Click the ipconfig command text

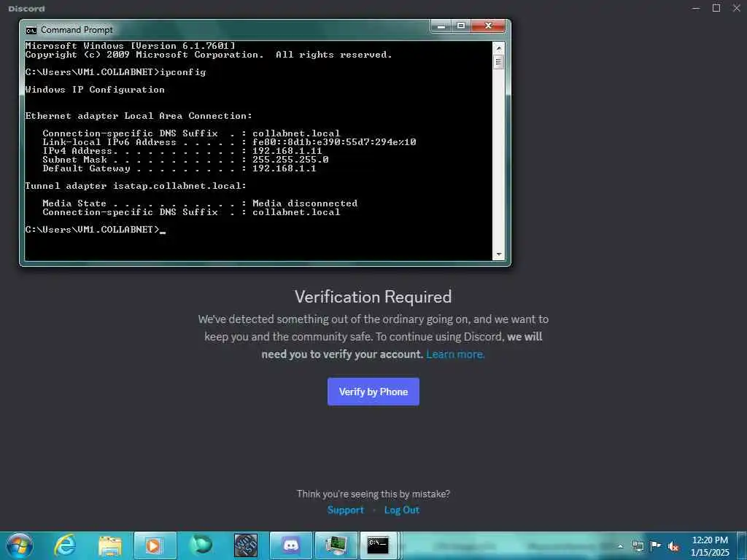click(183, 72)
